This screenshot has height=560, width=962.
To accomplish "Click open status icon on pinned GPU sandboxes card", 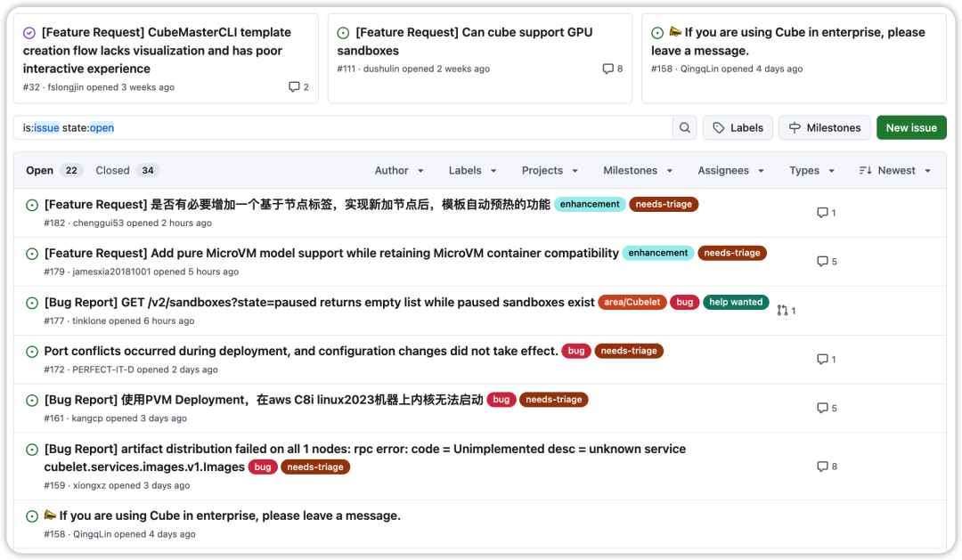I will 344,33.
